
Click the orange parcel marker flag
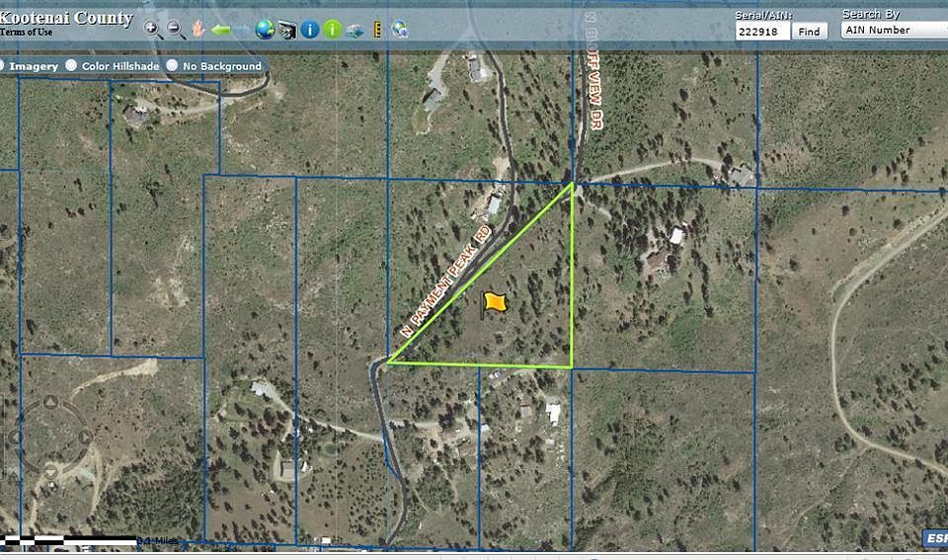[x=494, y=302]
